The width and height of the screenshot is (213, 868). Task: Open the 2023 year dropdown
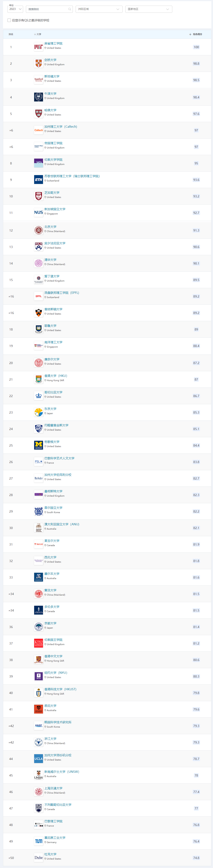point(15,9)
